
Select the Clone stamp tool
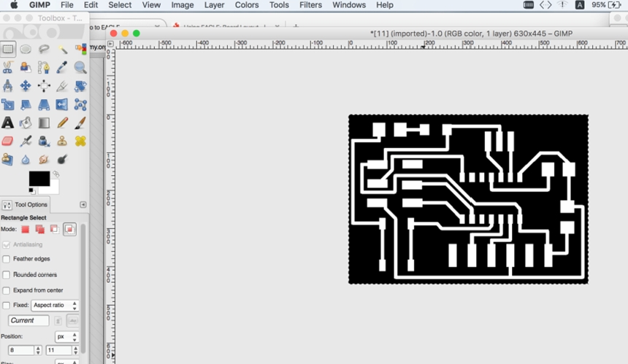tap(63, 142)
